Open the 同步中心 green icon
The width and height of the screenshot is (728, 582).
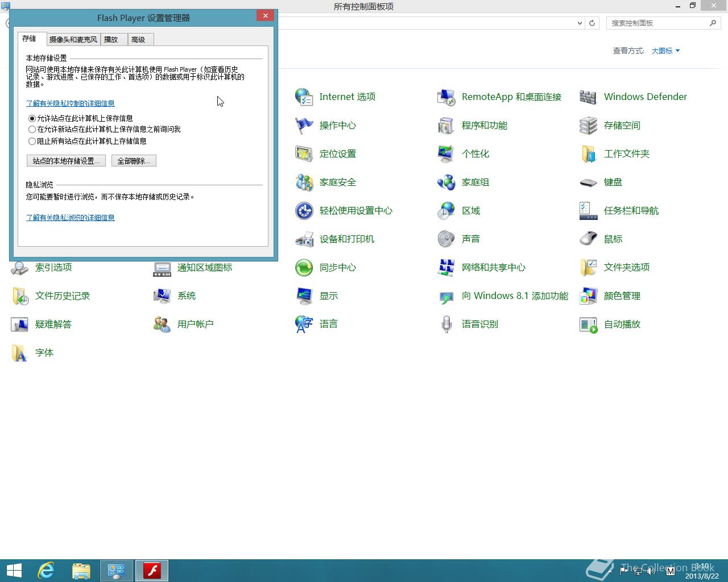pyautogui.click(x=304, y=267)
